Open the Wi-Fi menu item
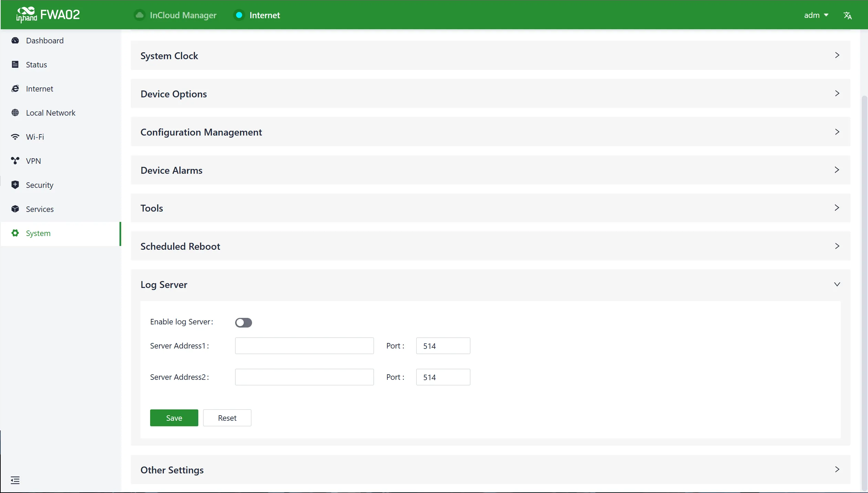The width and height of the screenshot is (868, 493). coord(61,137)
